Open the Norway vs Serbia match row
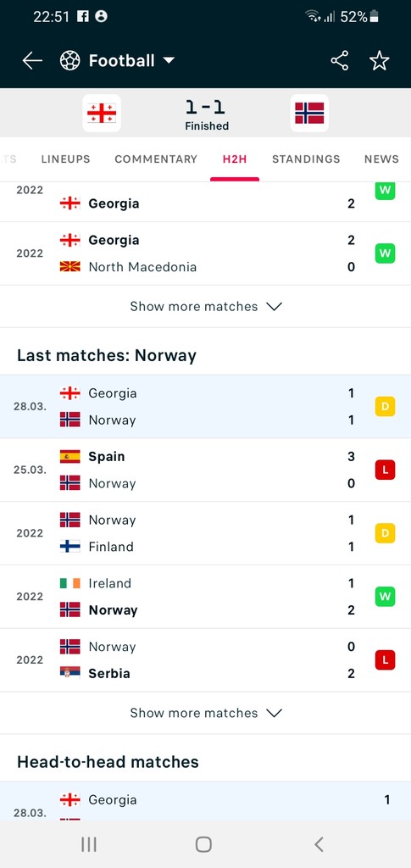Screen dimensions: 411x868 point(206,659)
